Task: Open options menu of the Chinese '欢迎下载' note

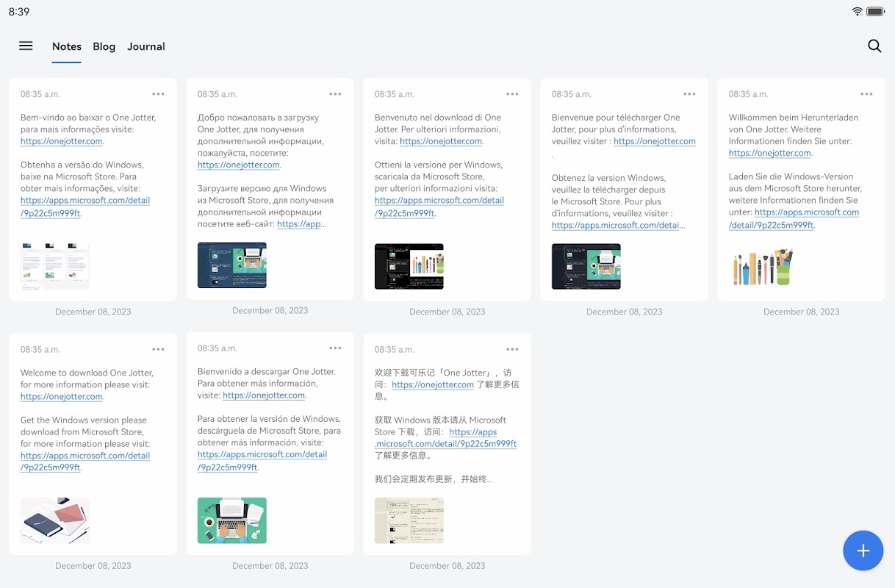Action: [512, 349]
